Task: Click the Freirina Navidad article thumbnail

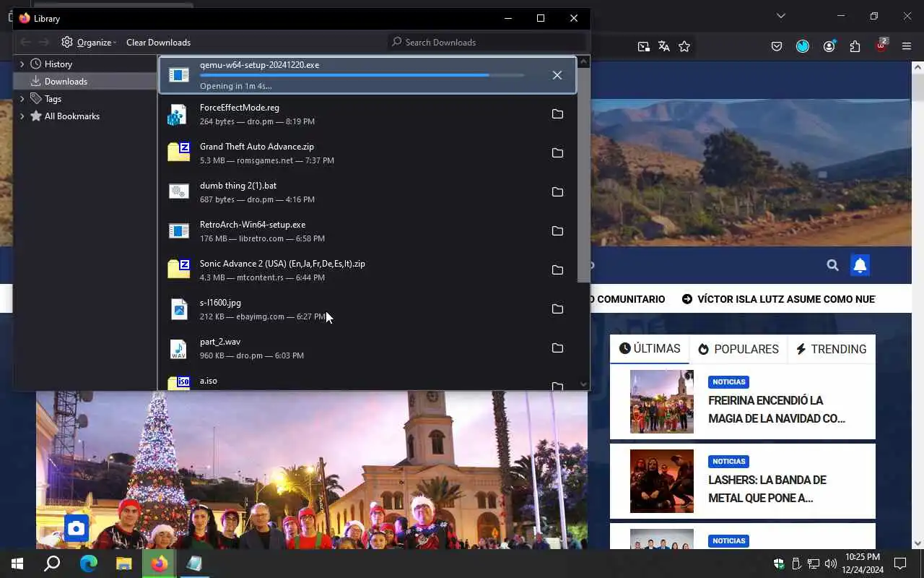Action: click(662, 402)
